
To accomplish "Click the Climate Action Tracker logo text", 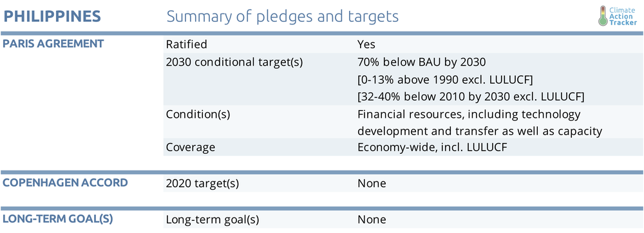I will coord(623,16).
